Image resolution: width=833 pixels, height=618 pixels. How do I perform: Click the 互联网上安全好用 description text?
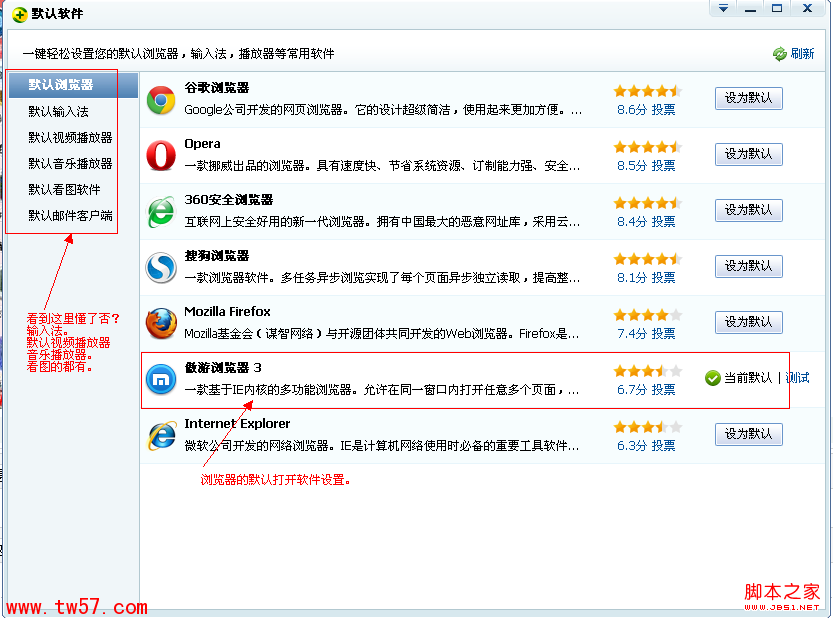[x=382, y=222]
